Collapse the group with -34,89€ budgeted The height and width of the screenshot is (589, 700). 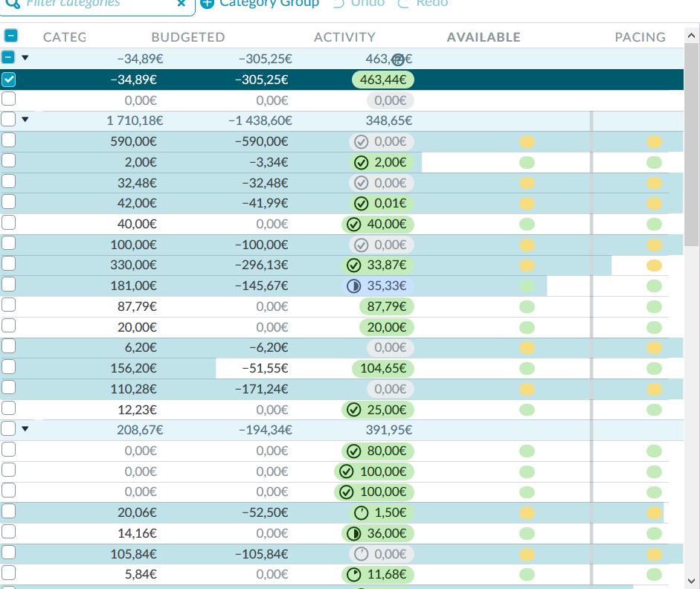coord(25,57)
